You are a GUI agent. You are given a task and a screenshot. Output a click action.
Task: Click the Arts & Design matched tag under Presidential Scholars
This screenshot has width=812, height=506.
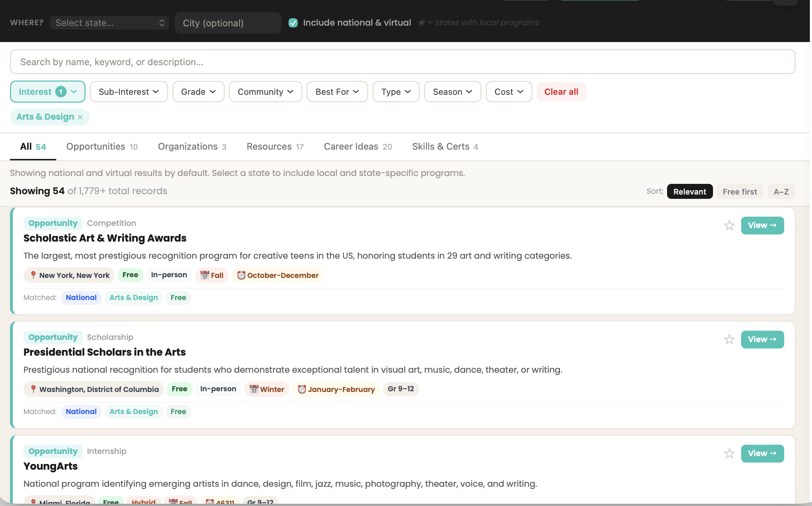[134, 412]
